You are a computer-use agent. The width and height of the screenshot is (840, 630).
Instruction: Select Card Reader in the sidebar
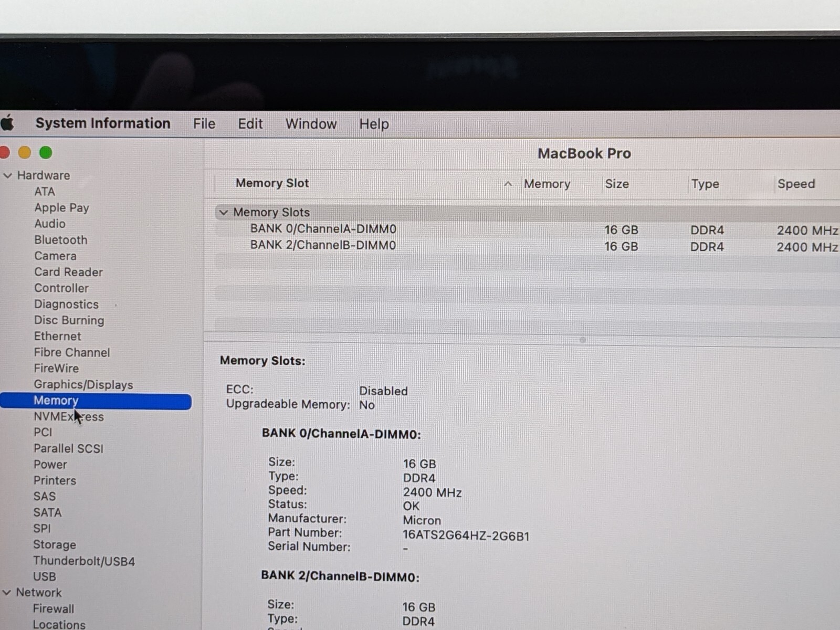68,272
